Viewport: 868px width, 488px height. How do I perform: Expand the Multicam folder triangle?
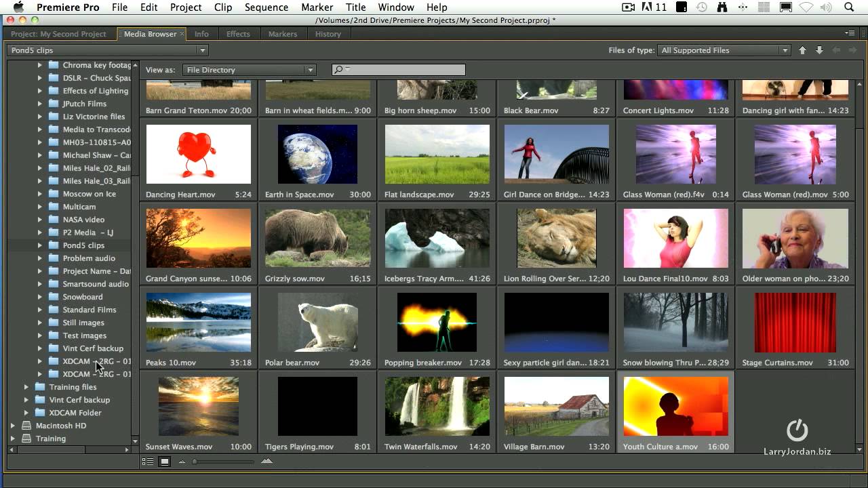click(x=39, y=207)
